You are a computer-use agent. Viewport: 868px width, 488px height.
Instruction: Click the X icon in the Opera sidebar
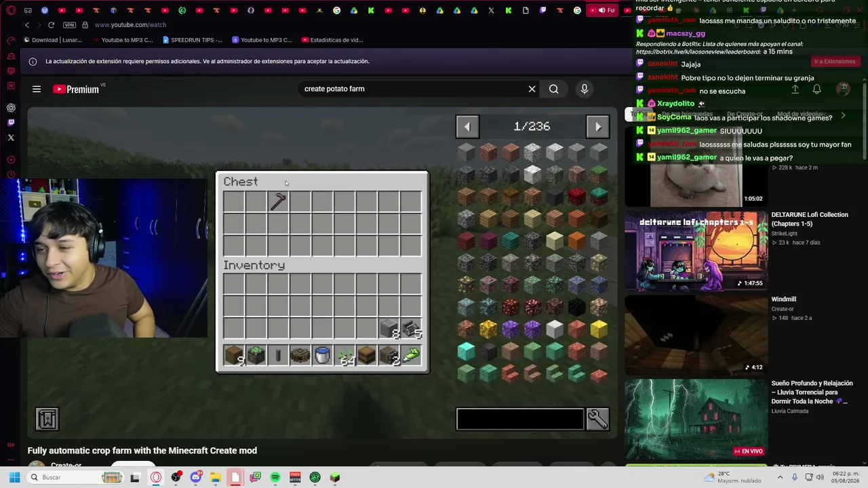click(x=11, y=138)
